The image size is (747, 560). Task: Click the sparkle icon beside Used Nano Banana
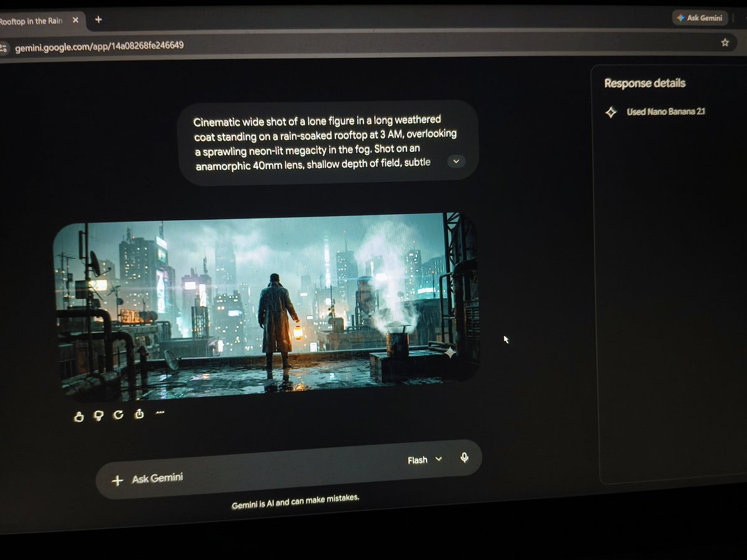611,112
